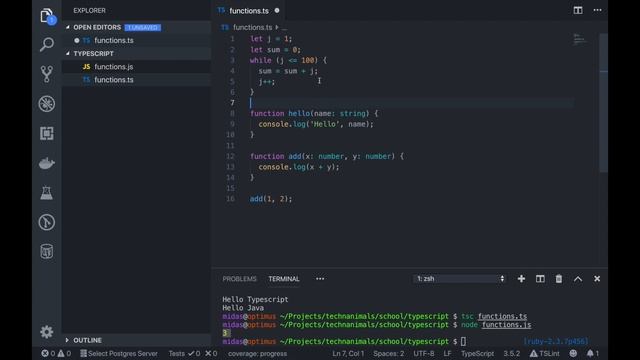
Task: Open the Source Control view
Action: [47, 74]
